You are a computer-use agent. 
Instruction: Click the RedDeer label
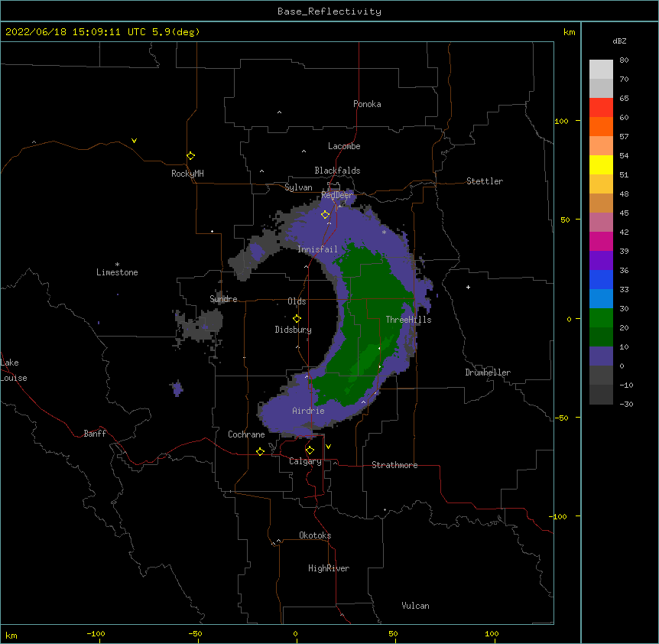point(337,195)
